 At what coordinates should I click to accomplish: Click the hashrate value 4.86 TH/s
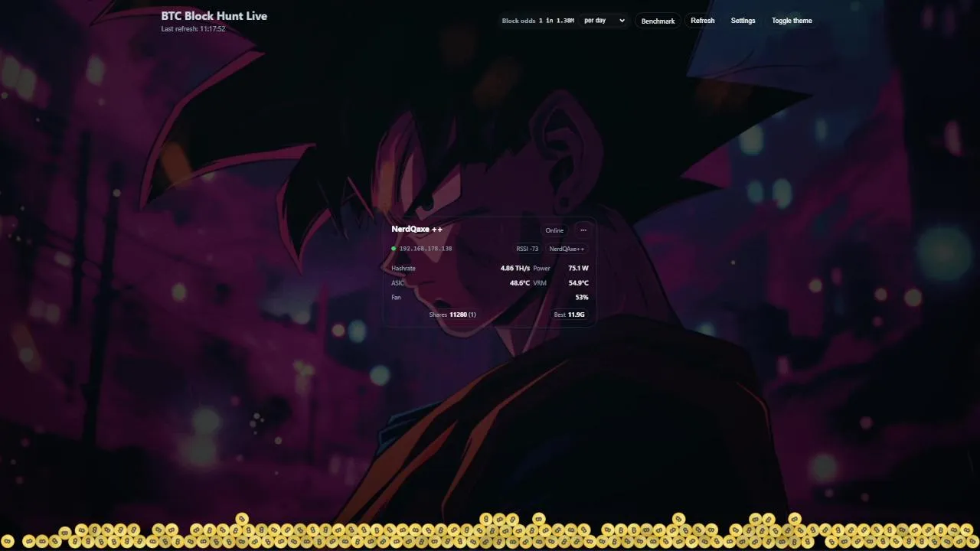[515, 269]
